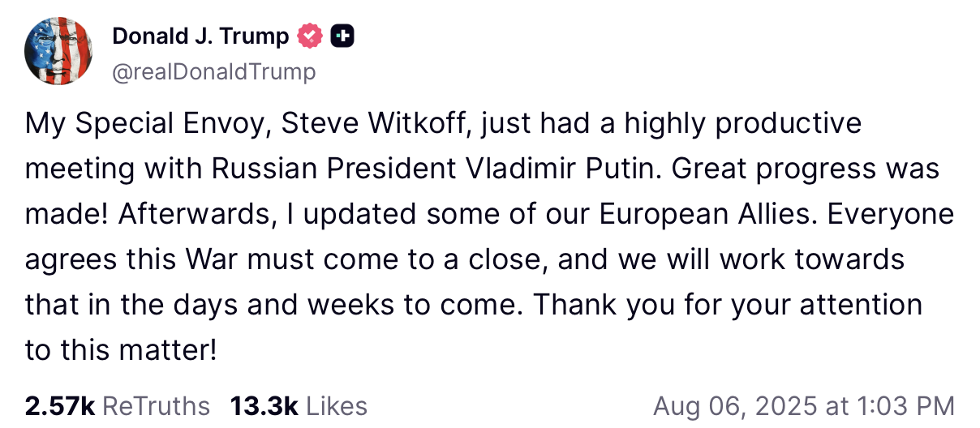The height and width of the screenshot is (428, 980).
Task: Open the @realDonaldTrump handle
Action: [x=213, y=72]
